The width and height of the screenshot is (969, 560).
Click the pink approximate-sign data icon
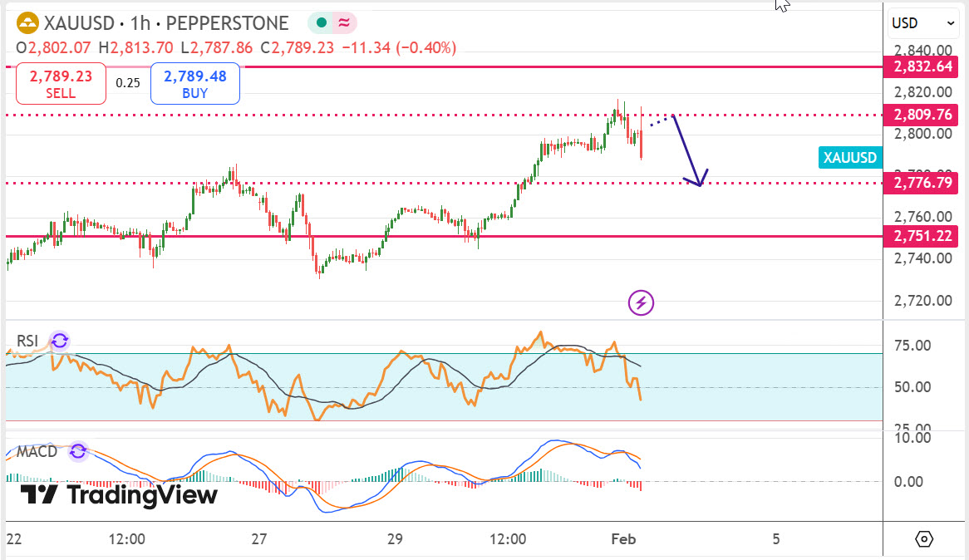pos(345,23)
